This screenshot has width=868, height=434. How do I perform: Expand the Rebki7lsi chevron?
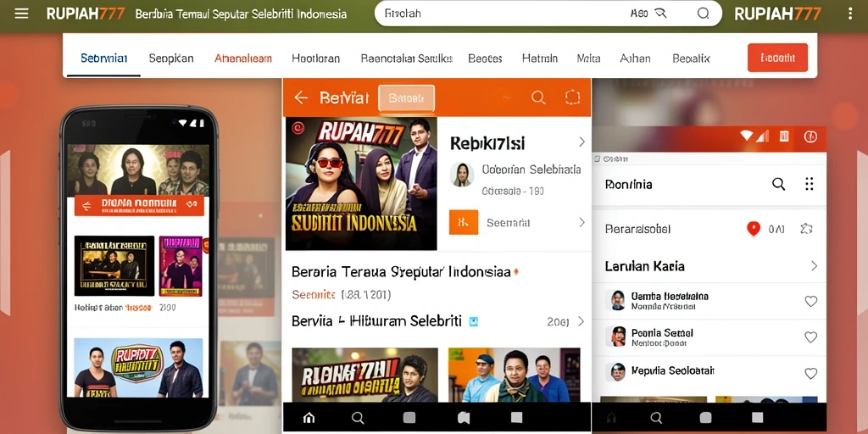581,142
